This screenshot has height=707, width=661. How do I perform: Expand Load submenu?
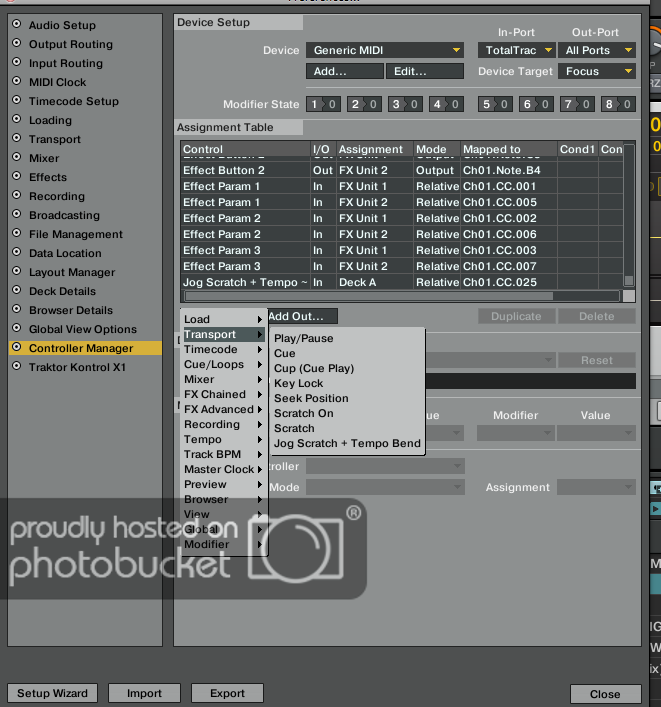(223, 319)
